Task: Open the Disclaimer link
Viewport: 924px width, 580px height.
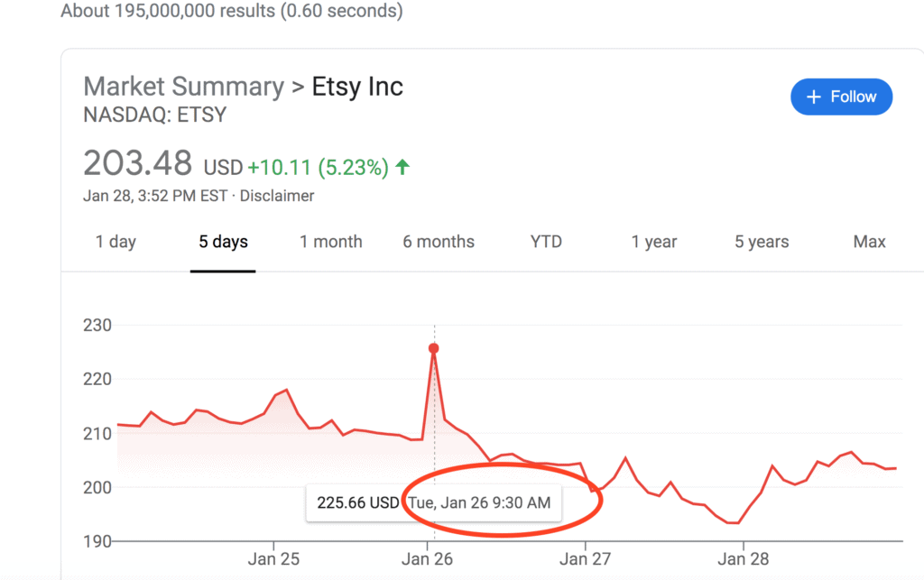Action: point(277,196)
